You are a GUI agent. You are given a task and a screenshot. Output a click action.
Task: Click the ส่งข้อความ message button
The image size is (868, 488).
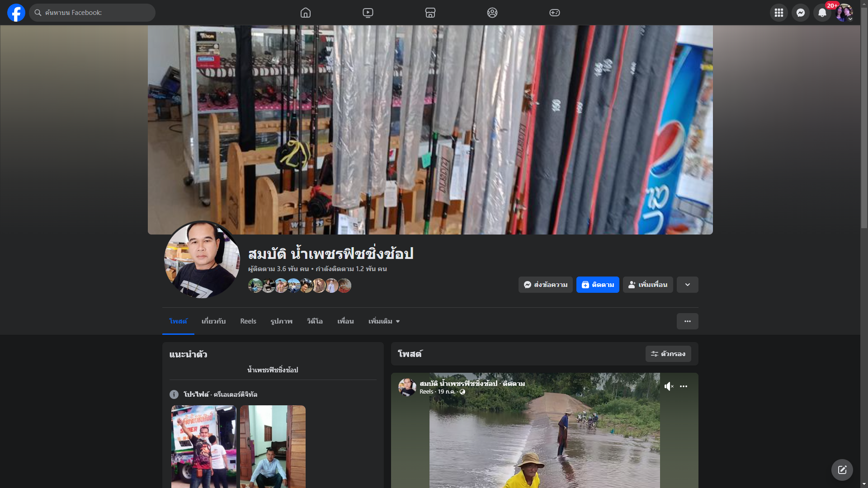[545, 285]
